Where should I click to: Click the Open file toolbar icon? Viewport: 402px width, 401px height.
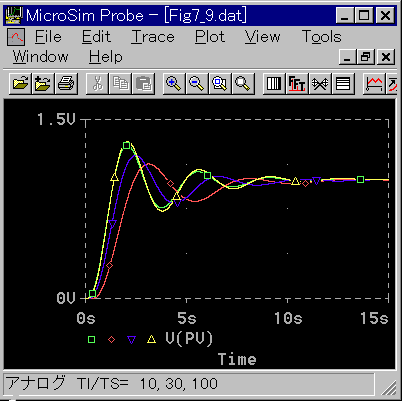(x=20, y=83)
